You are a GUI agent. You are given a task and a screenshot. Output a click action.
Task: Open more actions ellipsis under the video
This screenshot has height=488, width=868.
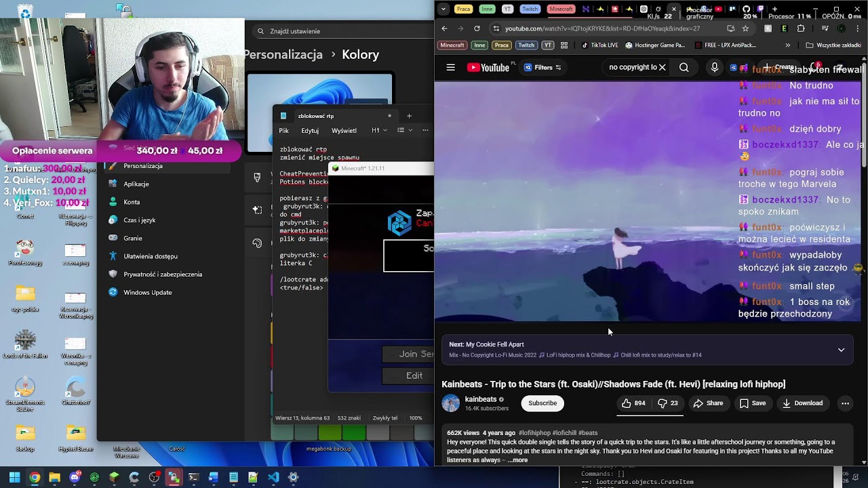(845, 403)
